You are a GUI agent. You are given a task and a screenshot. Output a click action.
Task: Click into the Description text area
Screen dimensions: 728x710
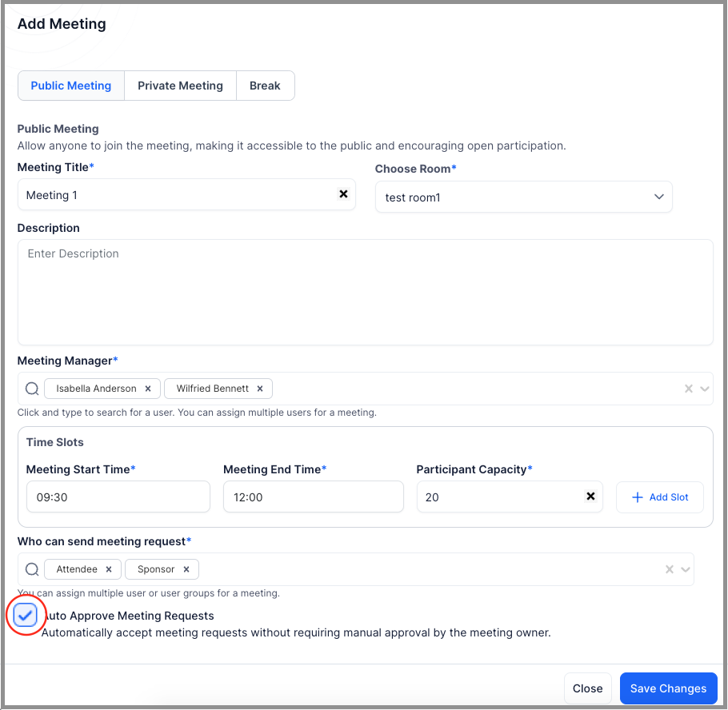pyautogui.click(x=365, y=292)
